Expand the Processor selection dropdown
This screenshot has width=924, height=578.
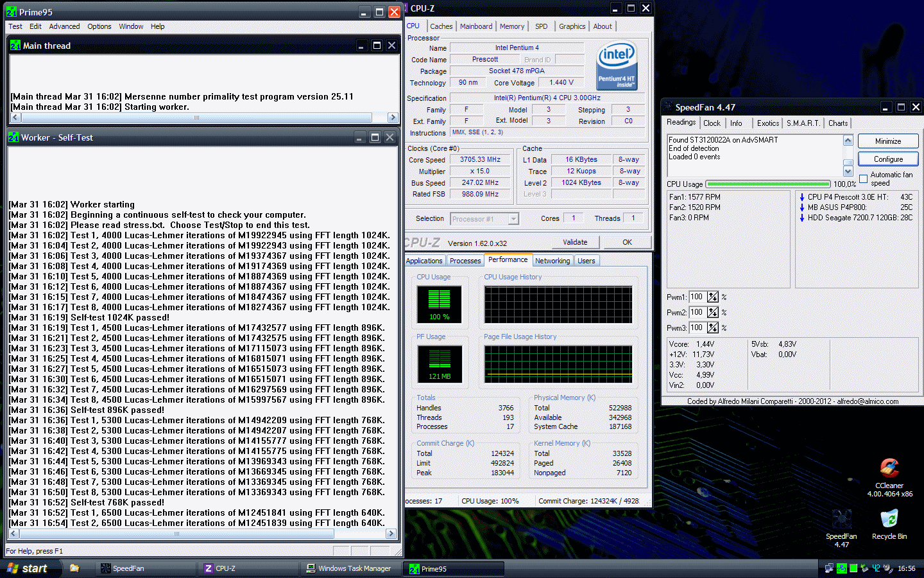[513, 219]
